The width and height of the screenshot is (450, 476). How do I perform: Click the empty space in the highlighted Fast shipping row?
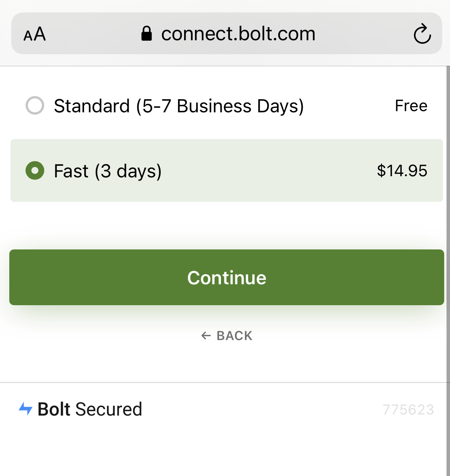pos(267,171)
